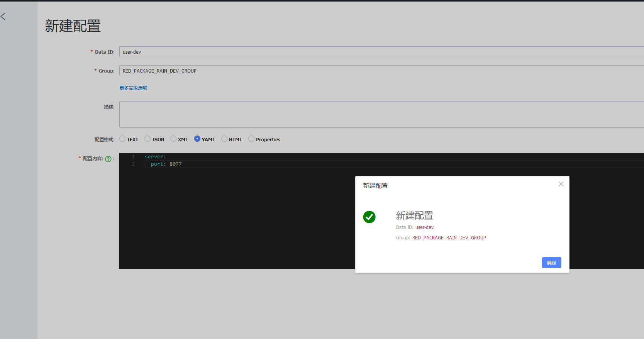This screenshot has height=339, width=644.
Task: Click 'user-dev' Data ID value in dialog
Action: (x=424, y=227)
